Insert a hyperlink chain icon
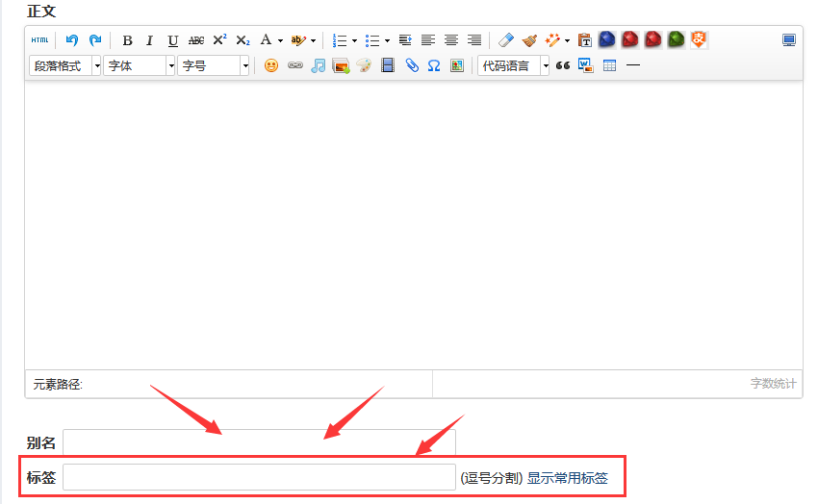818x504 pixels. point(295,65)
